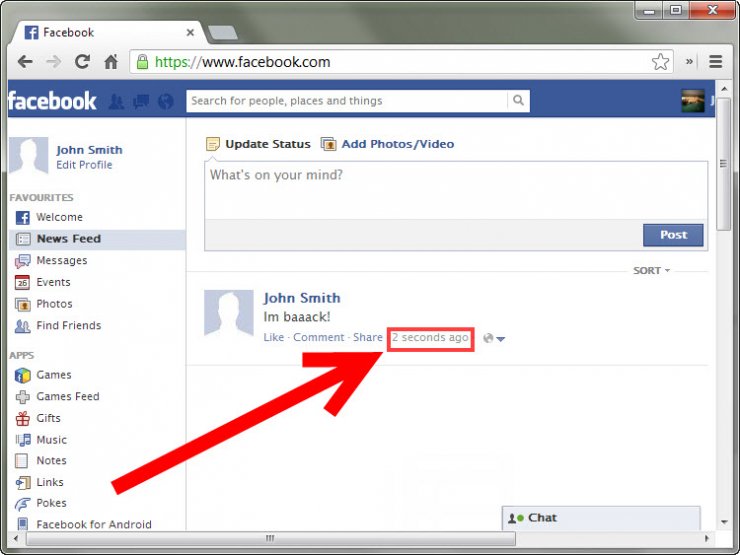
Task: Switch to Update Status tab
Action: pyautogui.click(x=258, y=144)
